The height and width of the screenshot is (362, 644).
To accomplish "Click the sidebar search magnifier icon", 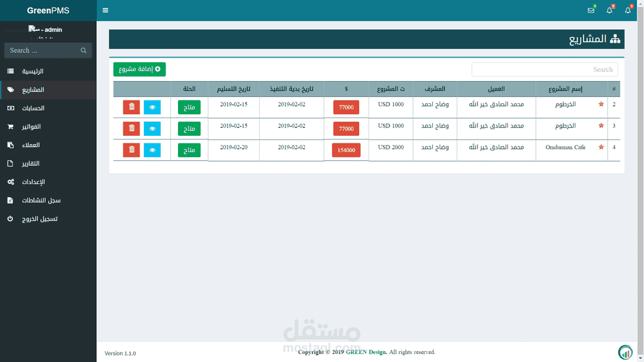I will [84, 50].
